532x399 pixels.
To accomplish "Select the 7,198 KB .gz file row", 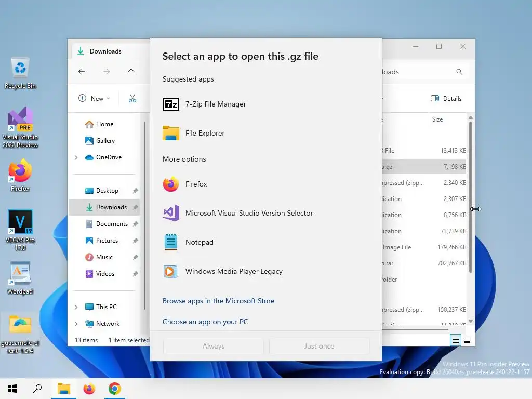I will point(424,167).
